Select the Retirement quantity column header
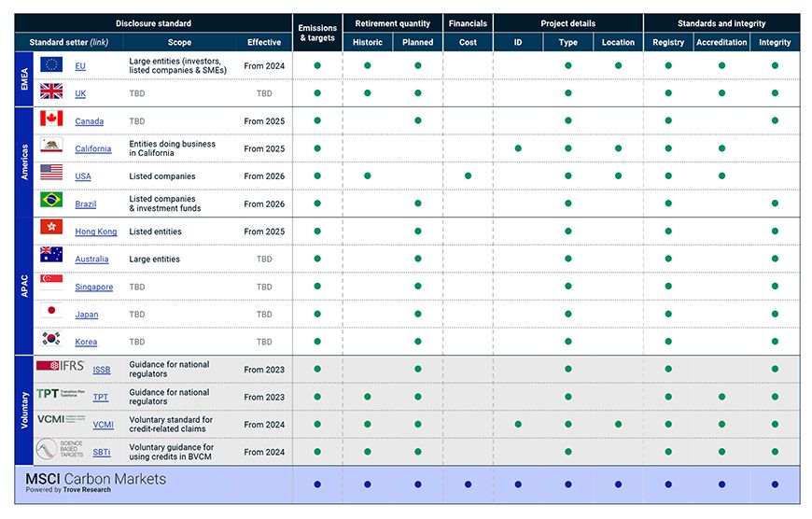812x519 pixels. (x=393, y=23)
